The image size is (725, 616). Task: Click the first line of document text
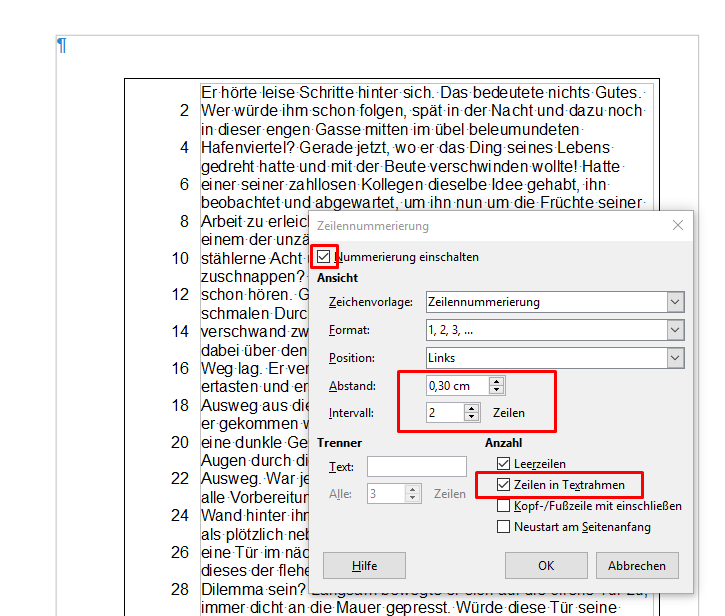(420, 91)
